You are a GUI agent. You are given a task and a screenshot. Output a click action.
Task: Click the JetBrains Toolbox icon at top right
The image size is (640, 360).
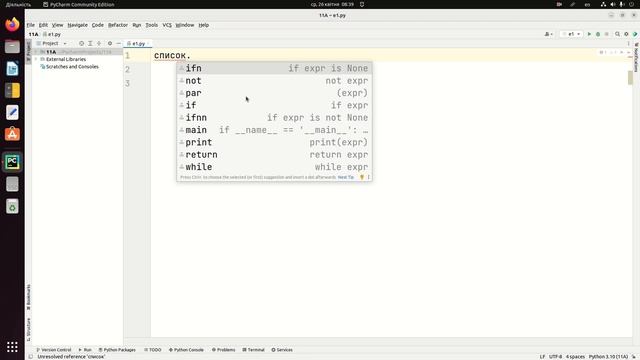tap(635, 34)
